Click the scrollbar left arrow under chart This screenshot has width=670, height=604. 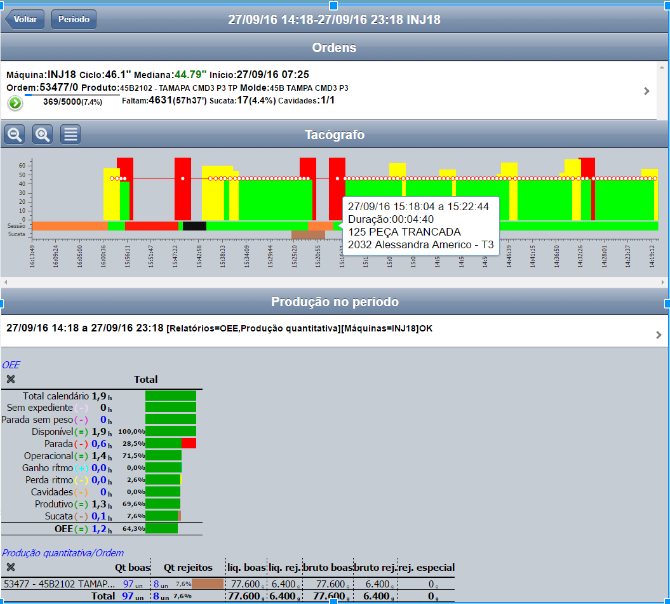click(6, 282)
